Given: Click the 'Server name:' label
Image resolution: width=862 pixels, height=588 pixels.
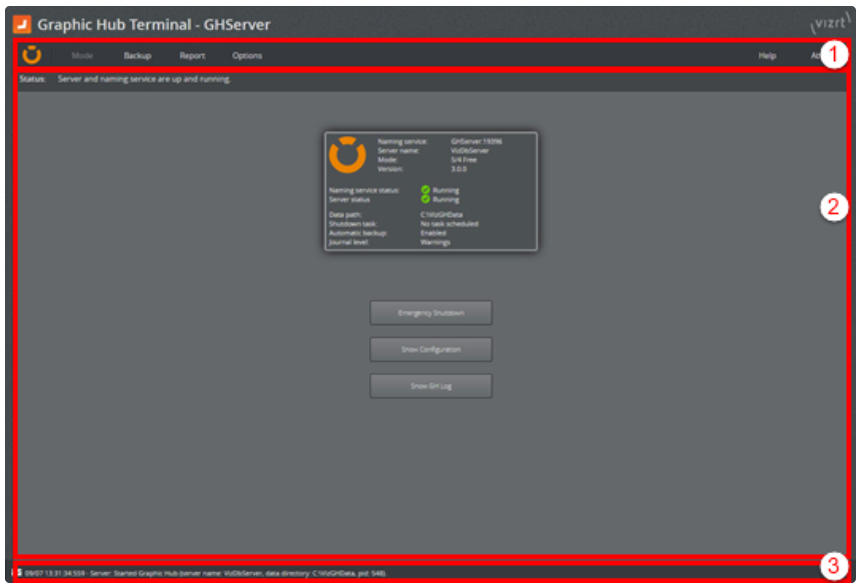Looking at the screenshot, I should (398, 151).
